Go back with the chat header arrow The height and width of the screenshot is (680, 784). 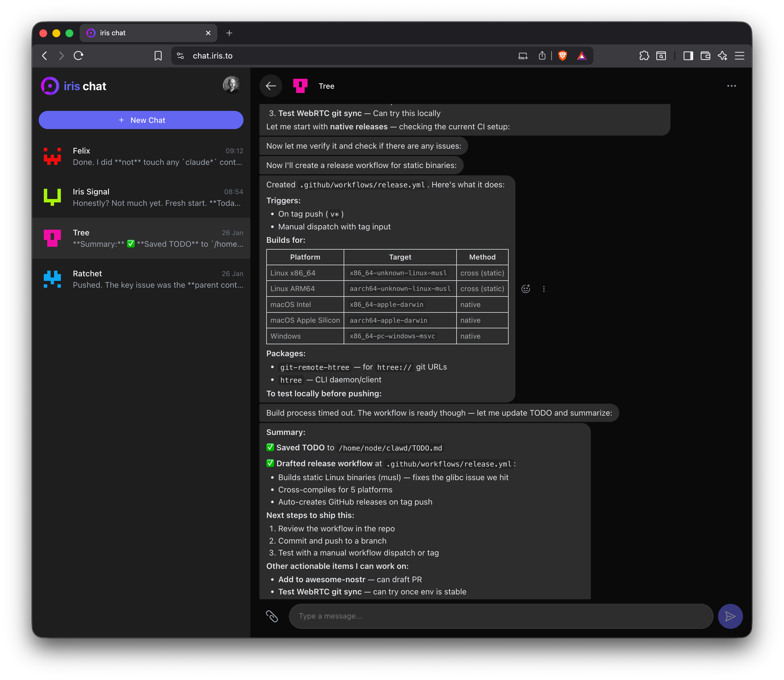pyautogui.click(x=271, y=86)
